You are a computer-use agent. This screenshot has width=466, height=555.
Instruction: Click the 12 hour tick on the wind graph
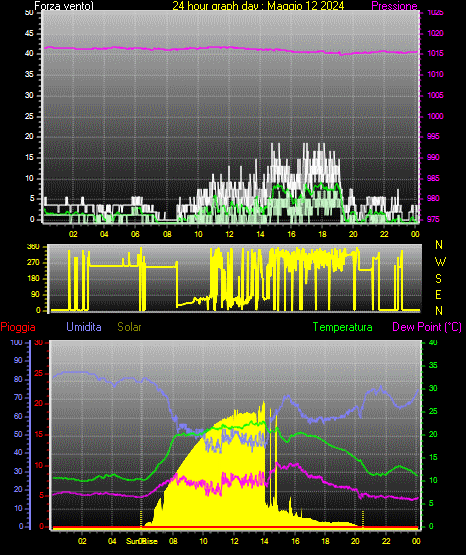(x=229, y=234)
